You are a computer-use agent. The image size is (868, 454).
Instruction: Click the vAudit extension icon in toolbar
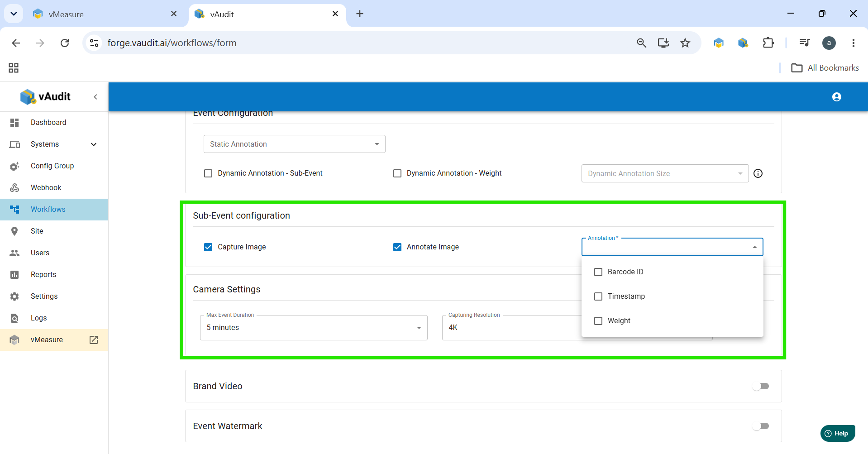(x=743, y=43)
